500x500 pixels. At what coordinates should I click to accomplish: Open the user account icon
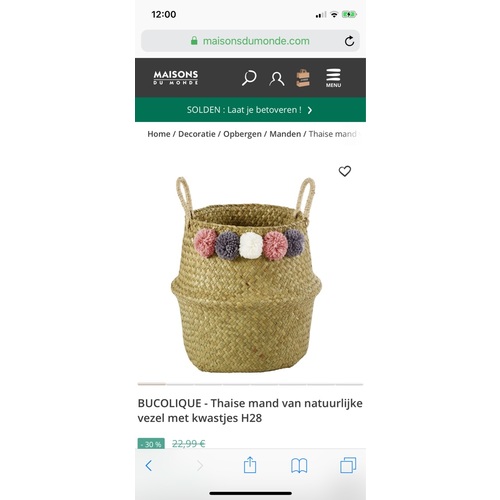pyautogui.click(x=277, y=79)
